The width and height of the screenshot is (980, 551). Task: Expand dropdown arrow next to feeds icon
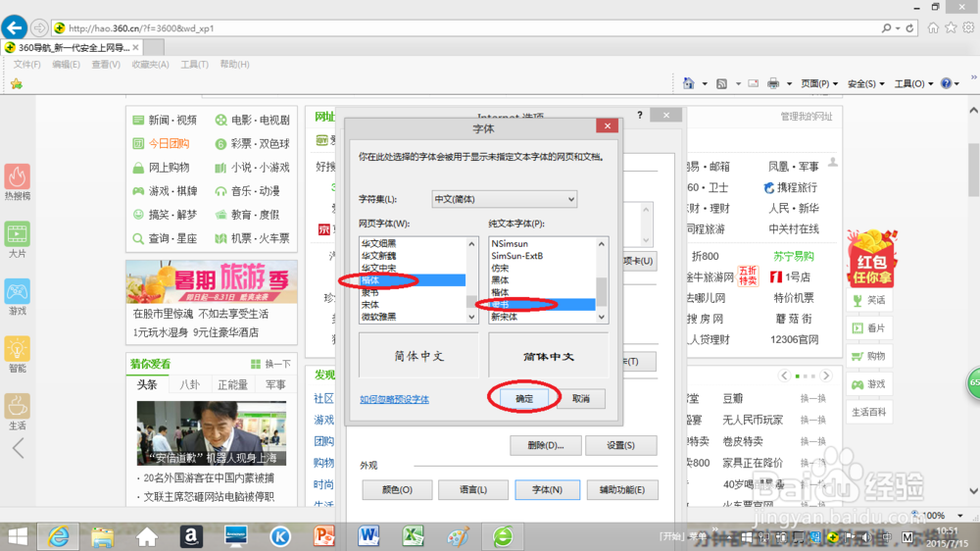pos(738,83)
